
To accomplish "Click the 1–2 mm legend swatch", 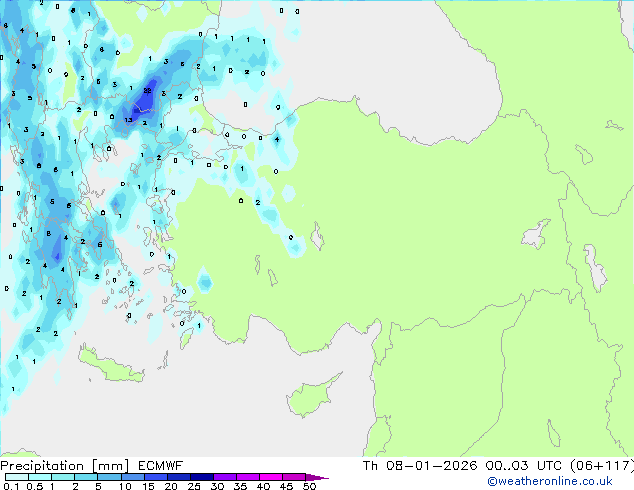I will tap(63, 477).
